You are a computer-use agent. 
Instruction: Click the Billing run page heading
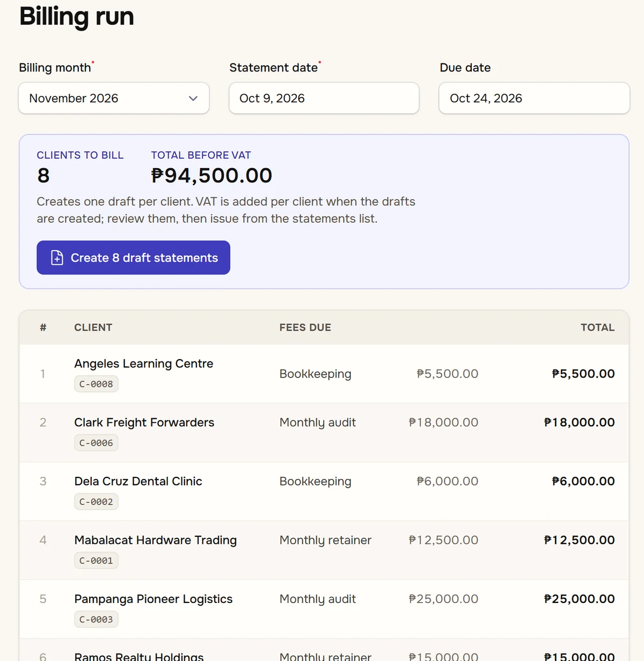[77, 16]
